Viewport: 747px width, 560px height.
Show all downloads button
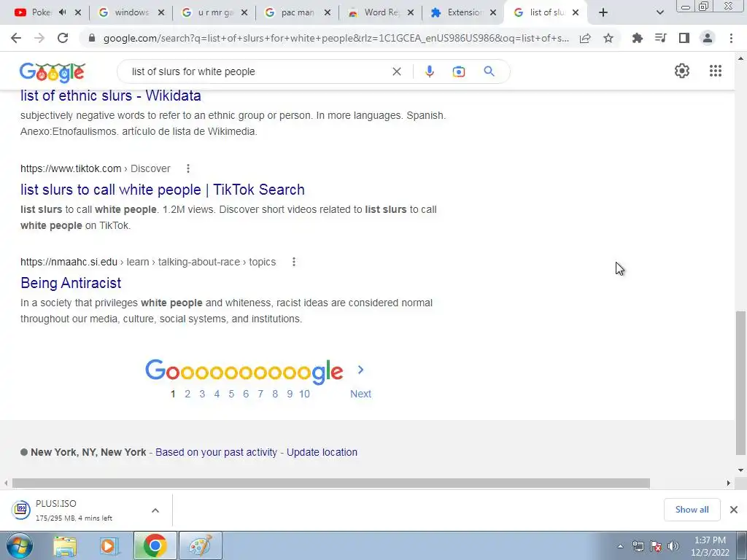click(x=692, y=510)
